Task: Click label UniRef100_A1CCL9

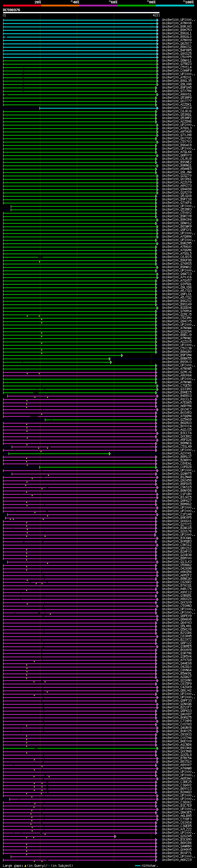Action: [x=177, y=399]
